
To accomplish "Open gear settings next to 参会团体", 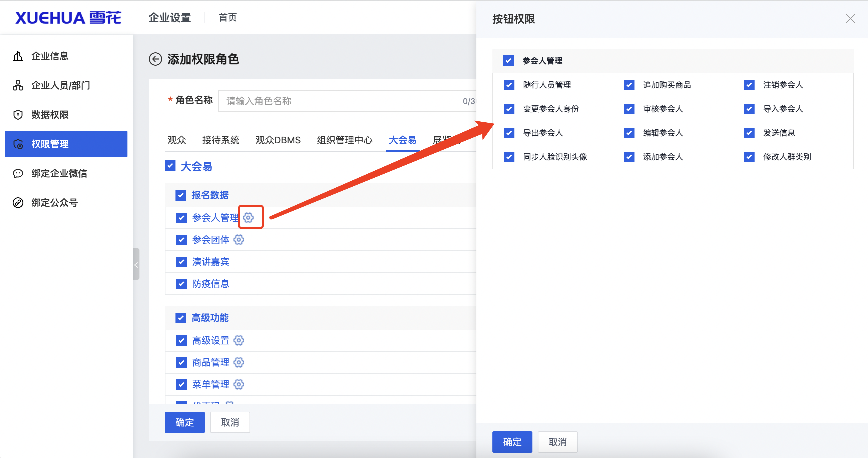I will [239, 240].
